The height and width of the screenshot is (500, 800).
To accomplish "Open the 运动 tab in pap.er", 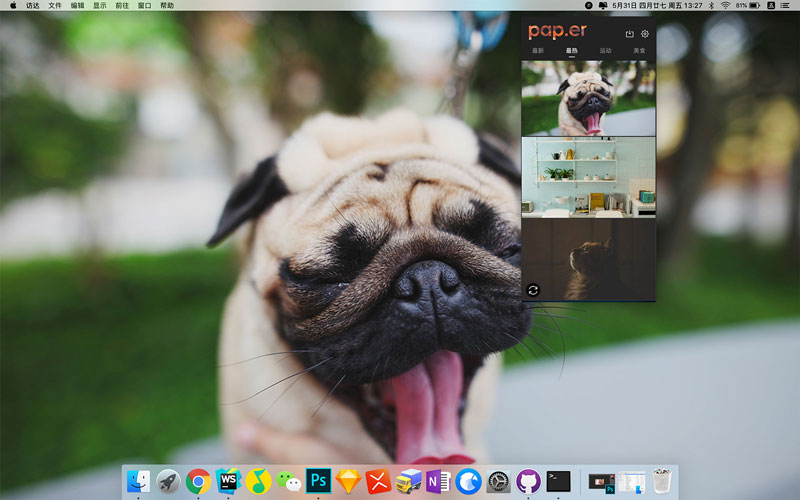I will (605, 51).
